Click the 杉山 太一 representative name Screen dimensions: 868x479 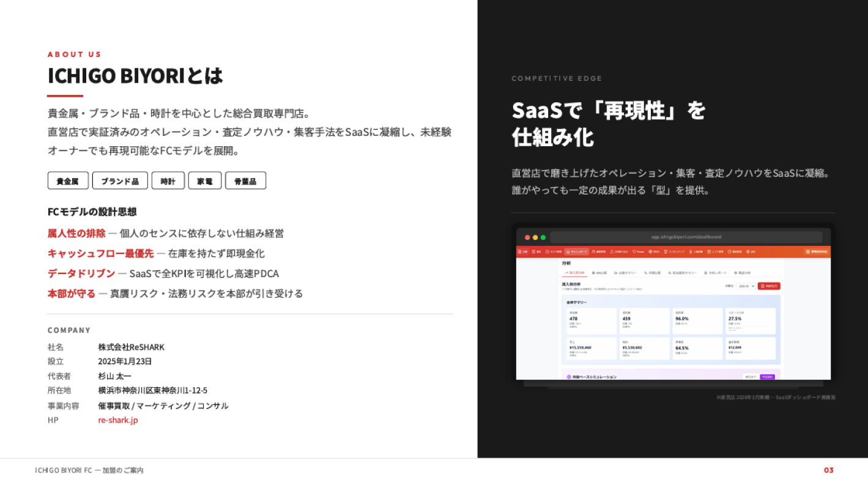click(x=114, y=376)
